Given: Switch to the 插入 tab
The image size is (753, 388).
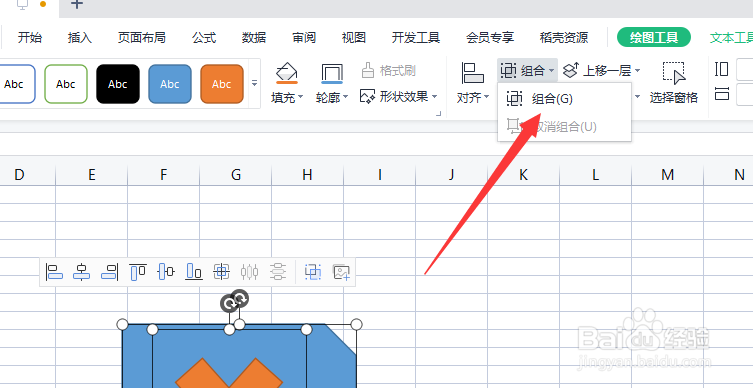Looking at the screenshot, I should pyautogui.click(x=80, y=37).
